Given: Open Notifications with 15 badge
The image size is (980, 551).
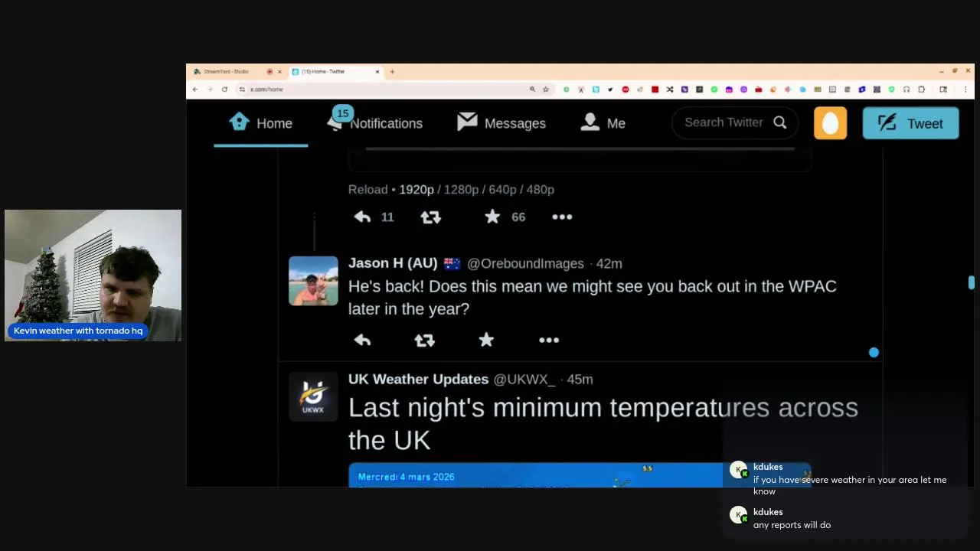Looking at the screenshot, I should [x=375, y=121].
